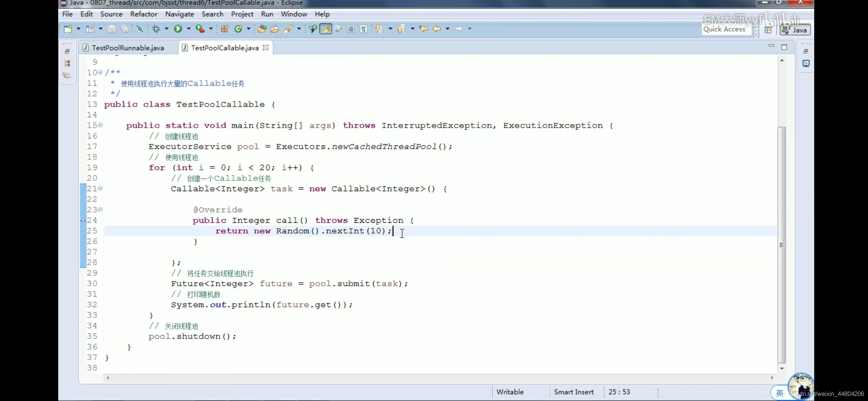Click the green Run button
Viewport: 868px width, 401px height.
(178, 29)
